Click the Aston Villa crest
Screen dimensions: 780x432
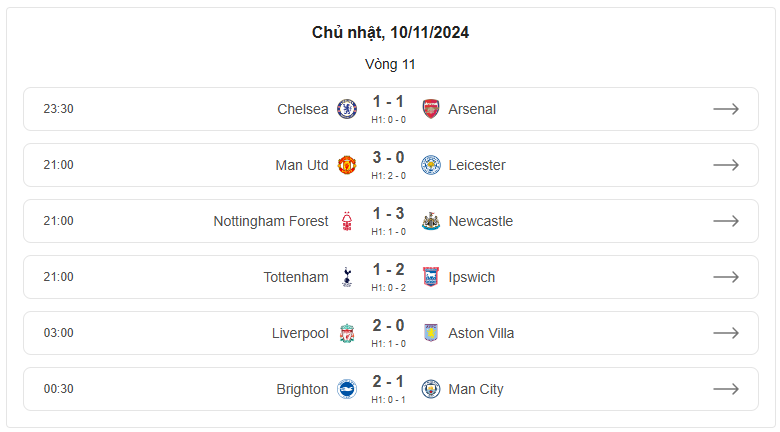pyautogui.click(x=431, y=333)
